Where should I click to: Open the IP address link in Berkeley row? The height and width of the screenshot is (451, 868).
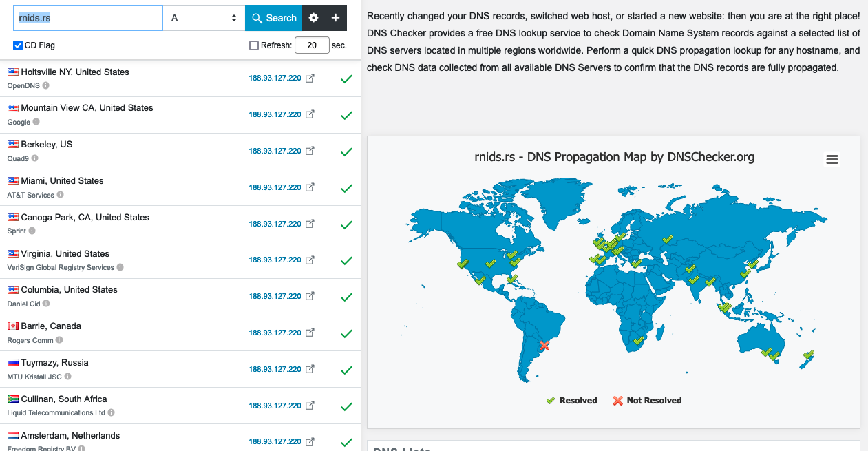pos(275,151)
